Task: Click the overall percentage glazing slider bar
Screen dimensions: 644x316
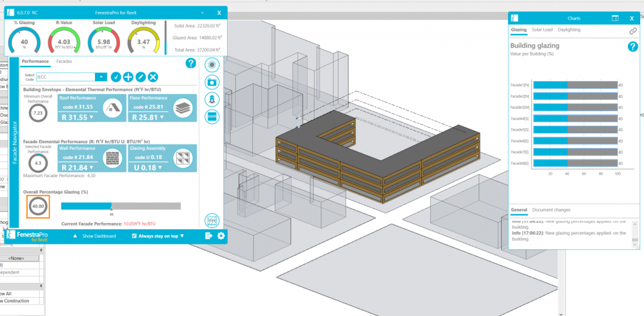Action: 121,206
